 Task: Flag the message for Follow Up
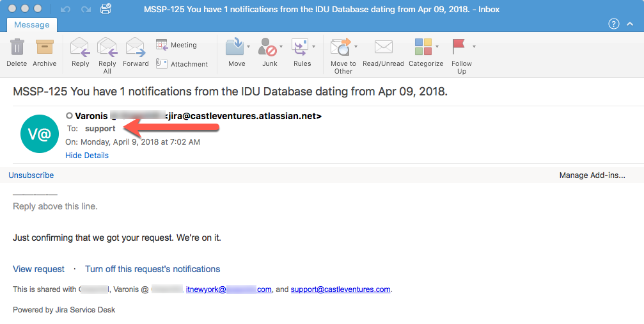pos(459,47)
